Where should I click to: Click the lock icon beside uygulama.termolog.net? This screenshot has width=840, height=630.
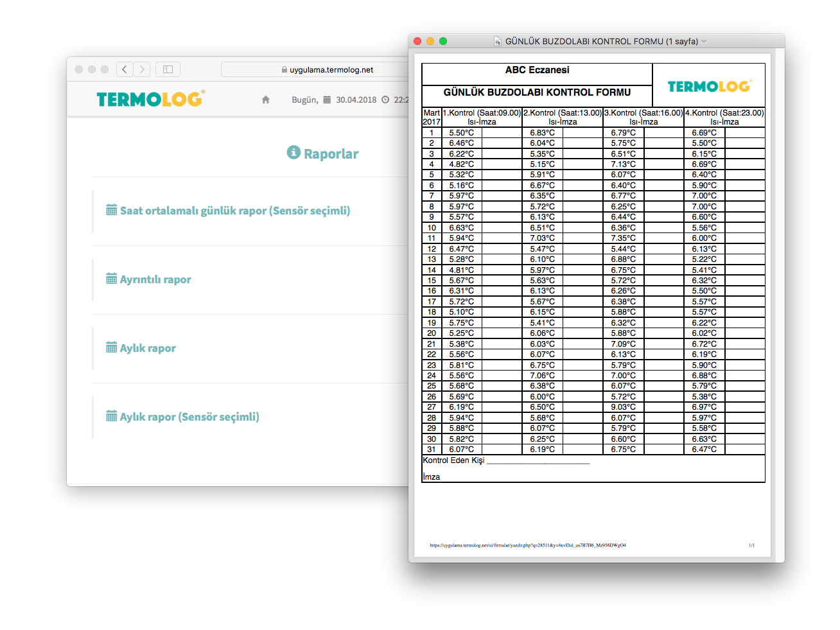point(284,70)
